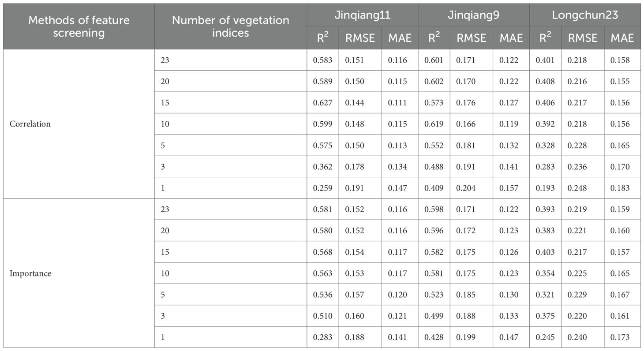Select the Longchun23 column header
Image resolution: width=644 pixels, height=351 pixels.
(x=585, y=15)
